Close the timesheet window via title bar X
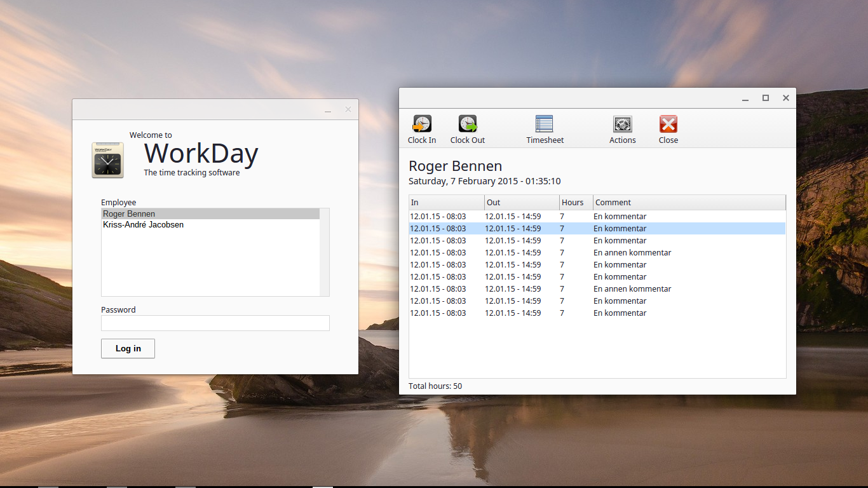Screen dimensions: 868x488 tap(786, 98)
